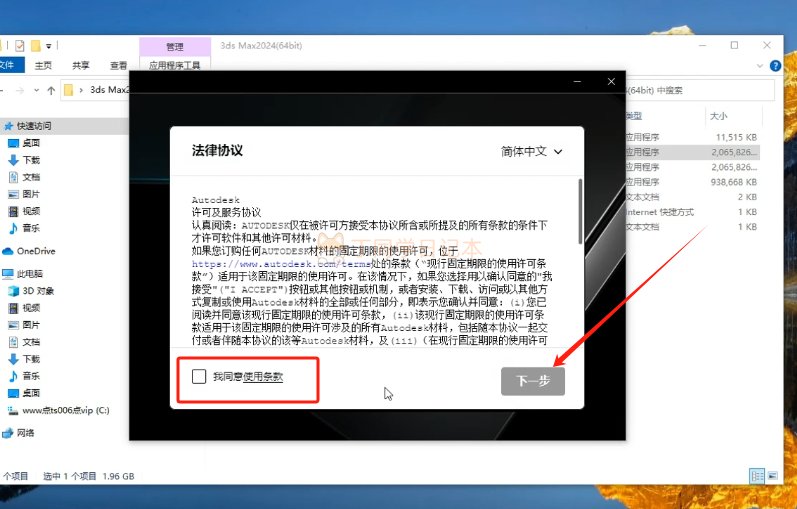Open the 共享 ribbon tab
Screen dimensions: 797x509
click(x=81, y=65)
